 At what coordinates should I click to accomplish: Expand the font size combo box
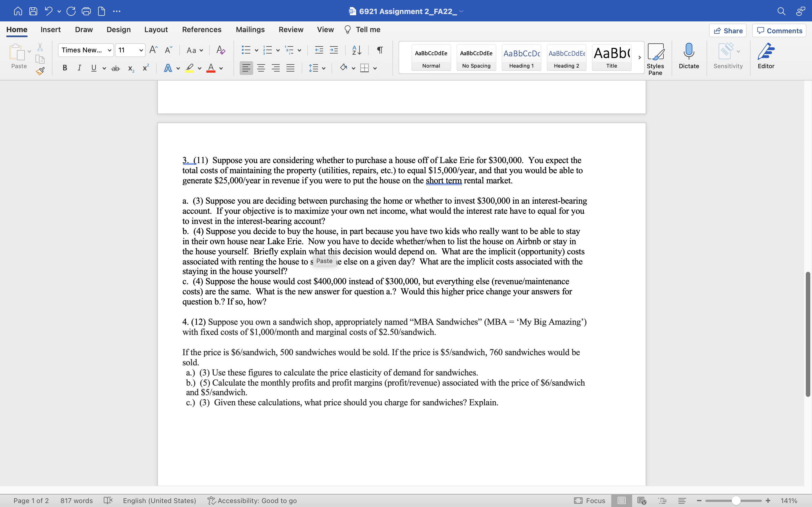[x=141, y=50]
